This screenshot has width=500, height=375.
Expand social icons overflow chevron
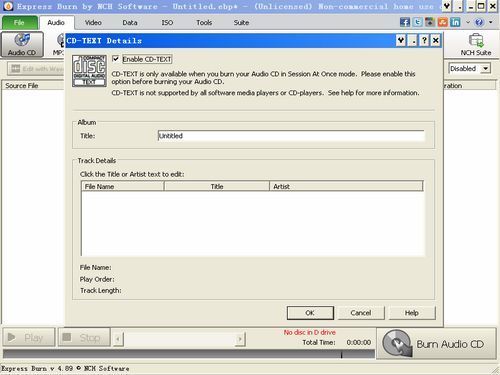(467, 22)
